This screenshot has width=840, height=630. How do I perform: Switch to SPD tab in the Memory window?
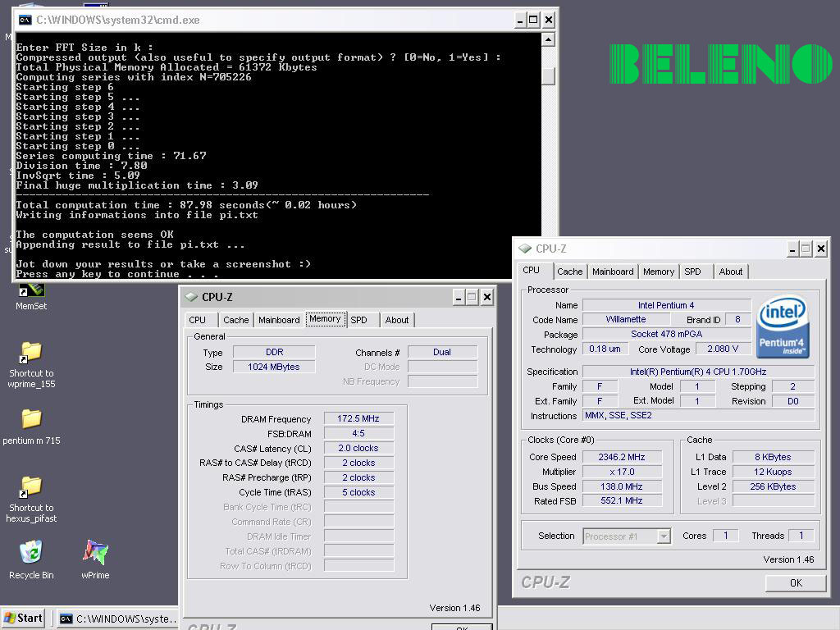click(359, 320)
